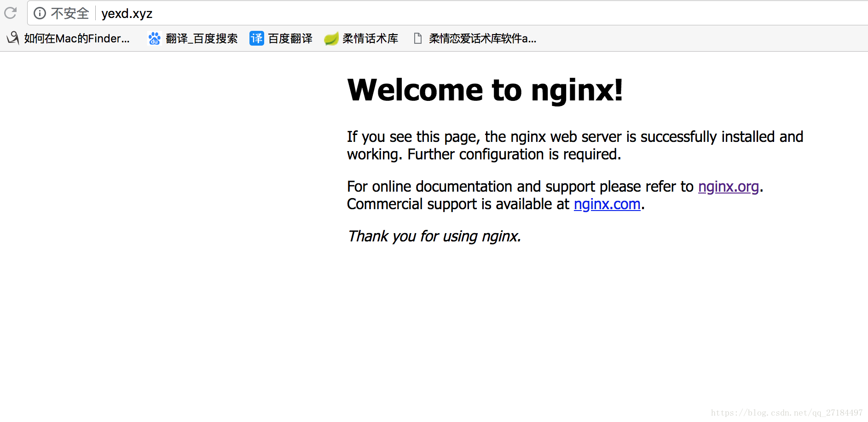868x422 pixels.
Task: Click the blue 译 translate icon
Action: pyautogui.click(x=256, y=38)
